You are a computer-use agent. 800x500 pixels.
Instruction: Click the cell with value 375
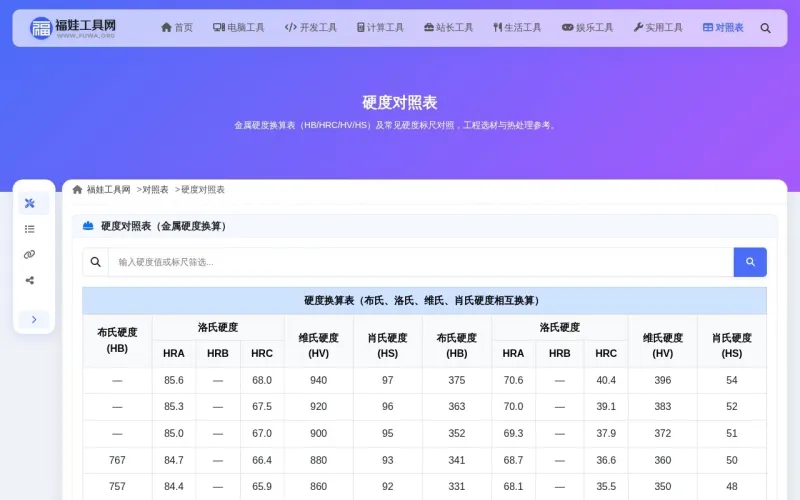tap(457, 380)
